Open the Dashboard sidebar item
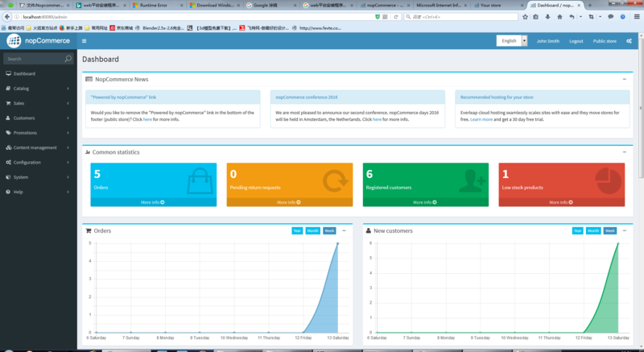Screen dimensions: 644x352 (x=24, y=74)
